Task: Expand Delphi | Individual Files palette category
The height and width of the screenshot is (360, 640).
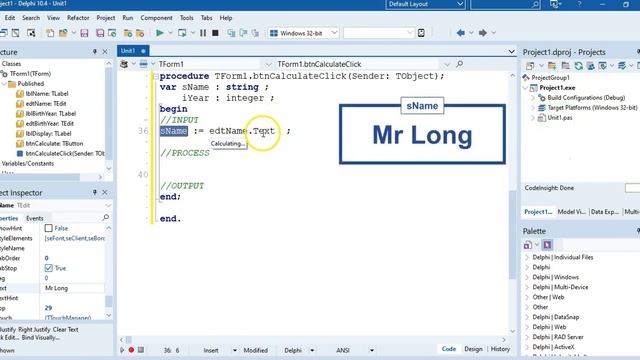Action: (527, 257)
